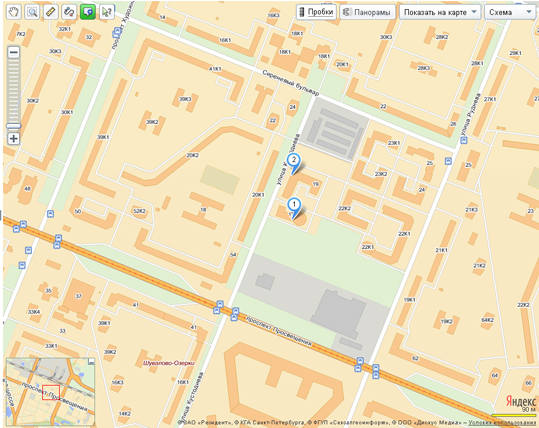Click bus stop on улица Руднева near 23

click(x=464, y=140)
